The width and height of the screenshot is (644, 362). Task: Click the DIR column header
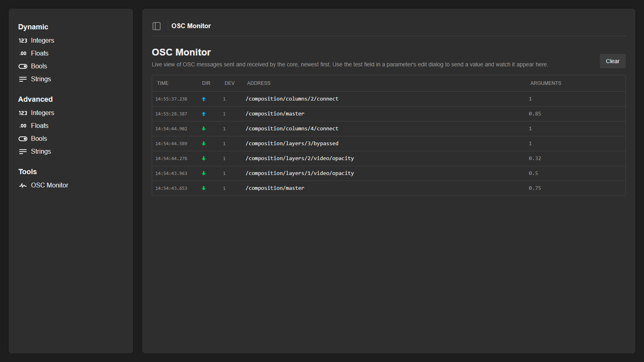206,83
